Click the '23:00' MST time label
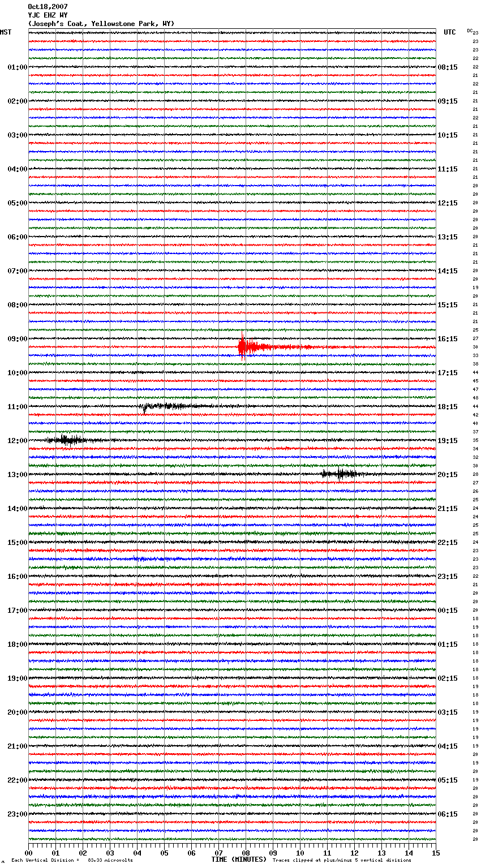481x868 pixels. pyautogui.click(x=17, y=814)
